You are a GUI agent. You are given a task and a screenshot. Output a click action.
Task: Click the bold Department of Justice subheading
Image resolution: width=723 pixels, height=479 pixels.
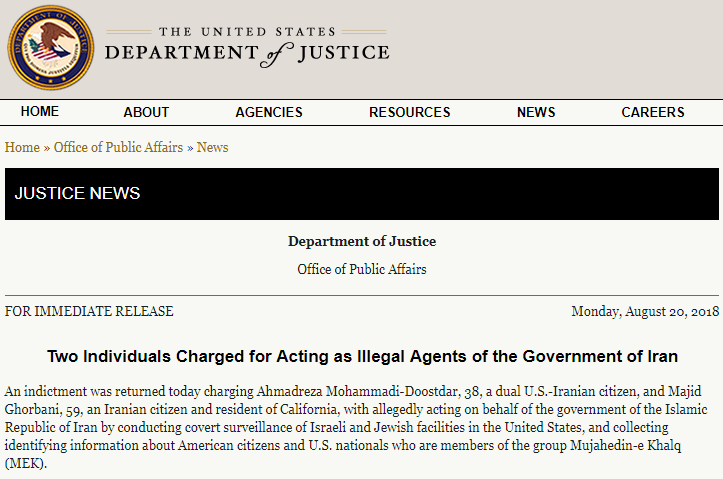click(362, 241)
